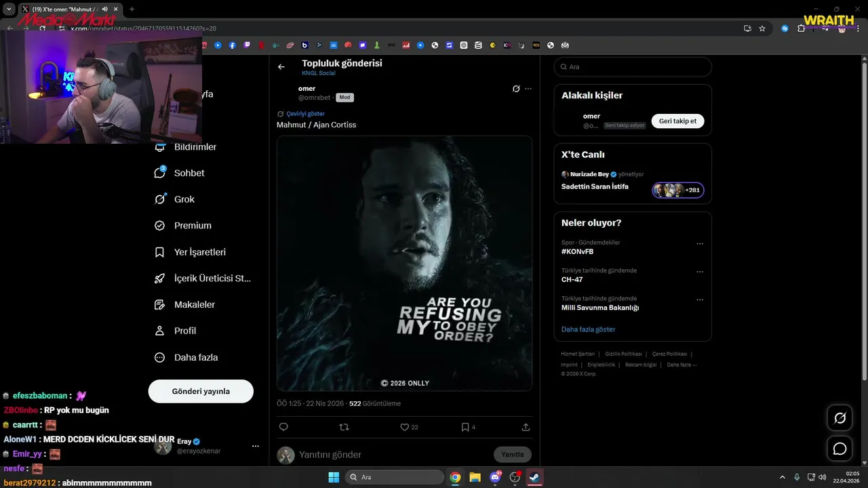Image resolution: width=868 pixels, height=488 pixels.
Task: Click the Windows taskbar search Ara
Action: pos(395,477)
